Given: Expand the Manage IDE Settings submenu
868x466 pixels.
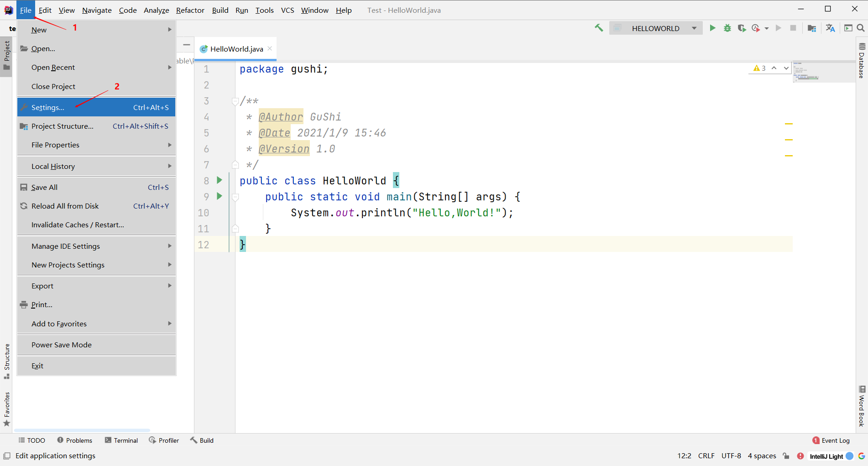Looking at the screenshot, I should (x=96, y=246).
